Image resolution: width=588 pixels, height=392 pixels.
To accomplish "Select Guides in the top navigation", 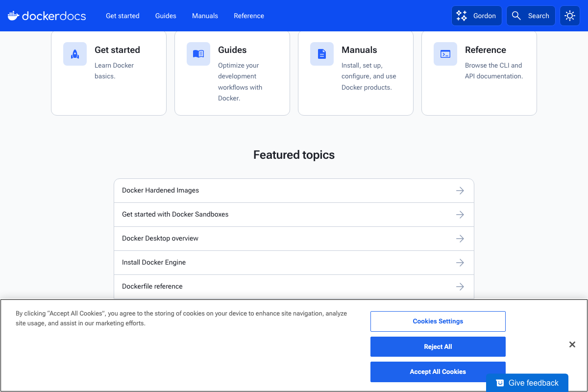I will coord(165,15).
